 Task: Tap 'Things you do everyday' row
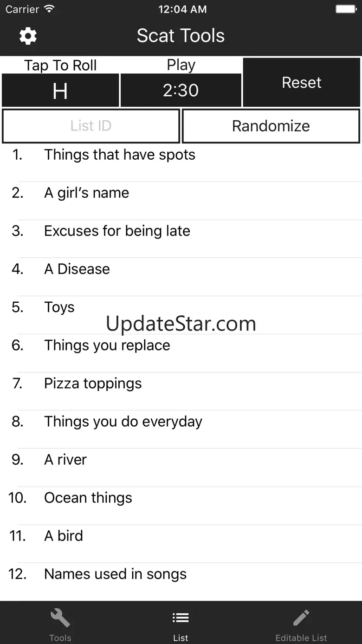(123, 422)
